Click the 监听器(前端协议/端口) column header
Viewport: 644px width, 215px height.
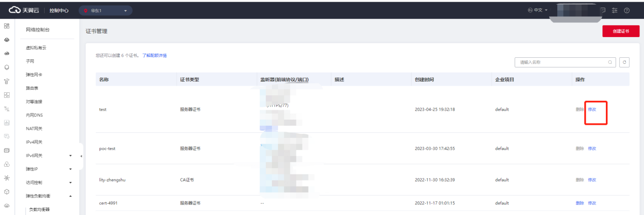(x=284, y=80)
